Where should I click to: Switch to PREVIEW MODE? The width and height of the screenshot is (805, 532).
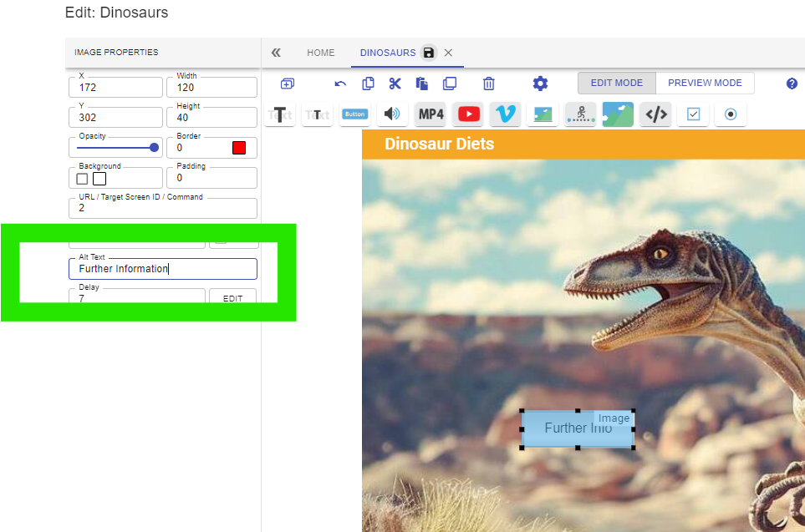[705, 83]
